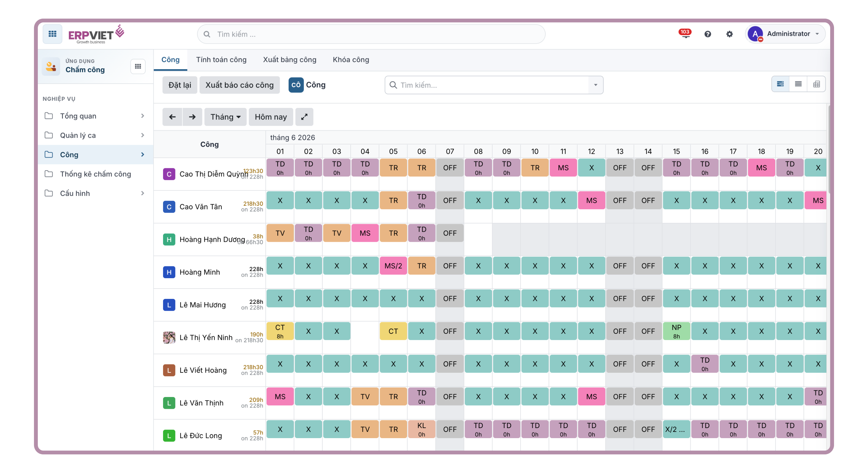The image size is (868, 473).
Task: Open the Khóa công tab
Action: click(x=351, y=60)
